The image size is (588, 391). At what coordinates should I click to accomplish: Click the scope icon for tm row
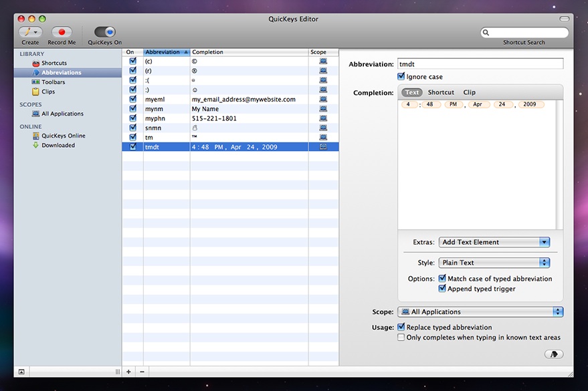point(323,137)
